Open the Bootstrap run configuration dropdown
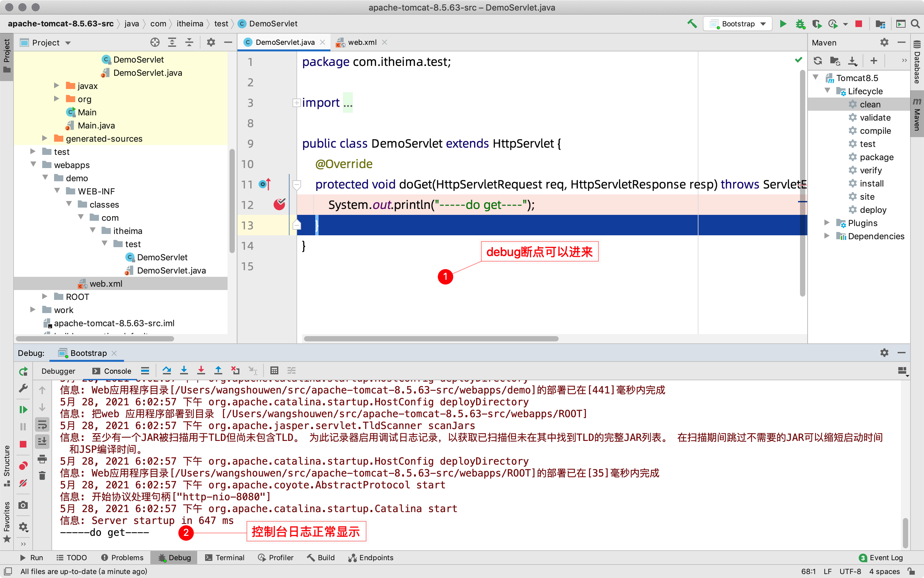 click(x=737, y=24)
